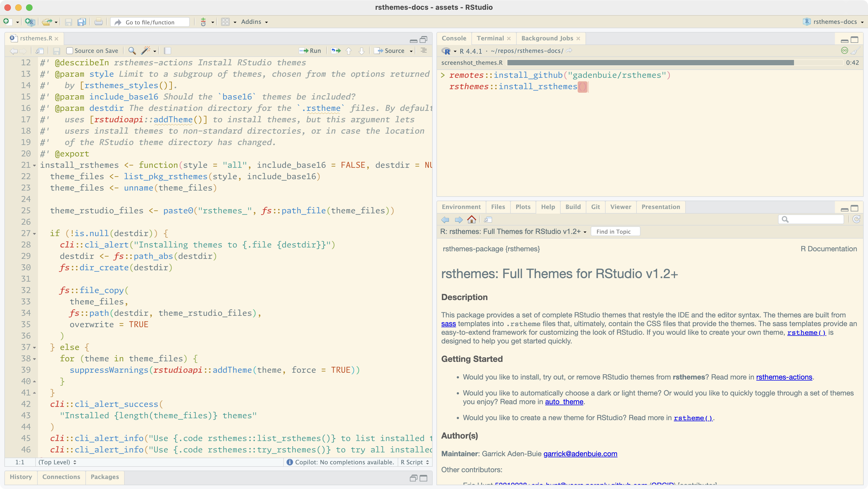Click the Help show-in-new-window icon

tap(488, 220)
